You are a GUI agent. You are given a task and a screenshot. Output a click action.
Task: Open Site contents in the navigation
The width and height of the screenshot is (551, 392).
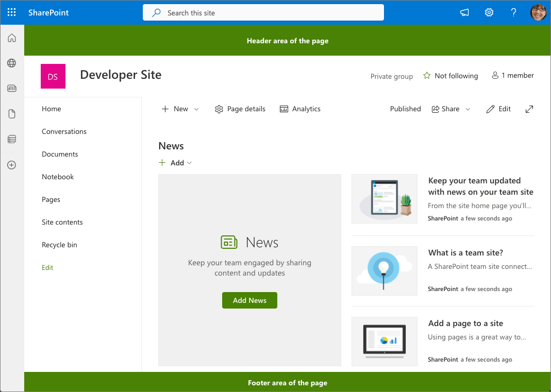[x=62, y=223]
